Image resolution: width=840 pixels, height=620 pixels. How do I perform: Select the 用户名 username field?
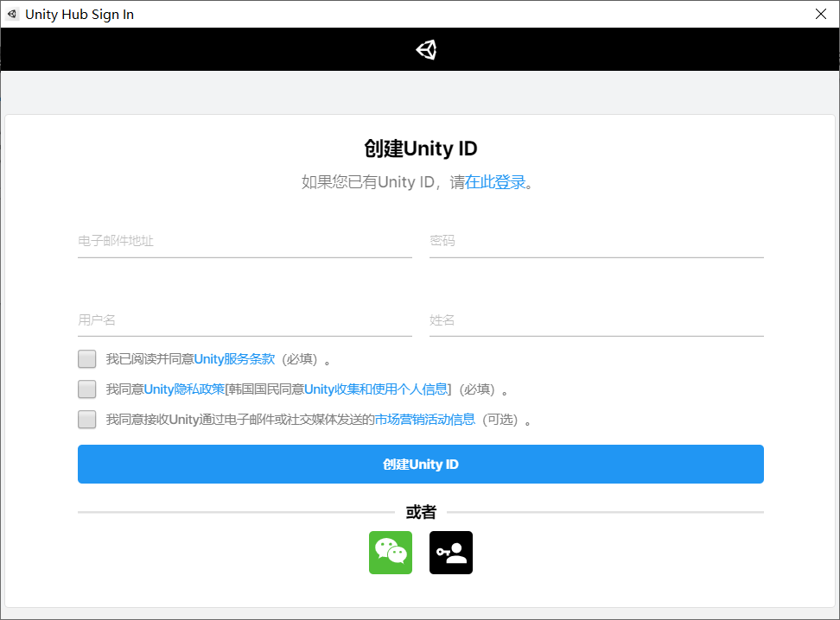pos(245,320)
